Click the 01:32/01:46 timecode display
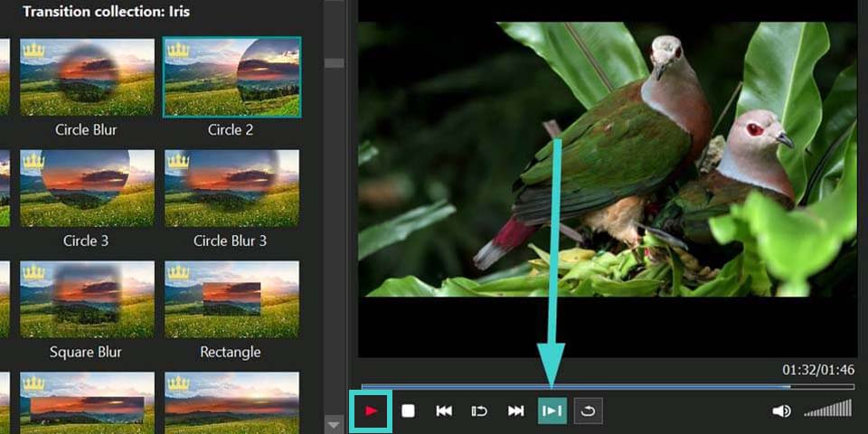Screen dimensions: 868x434 [x=818, y=370]
